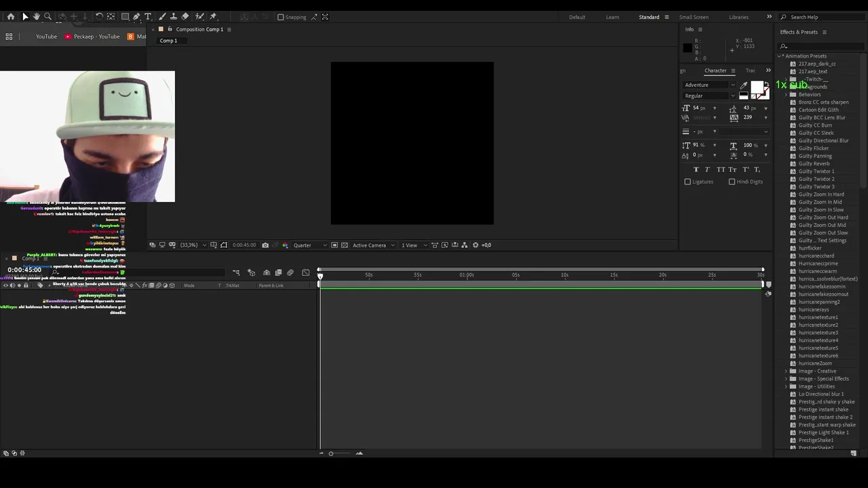Open the YouTube bookmark in browser
The image size is (868, 488).
[46, 37]
